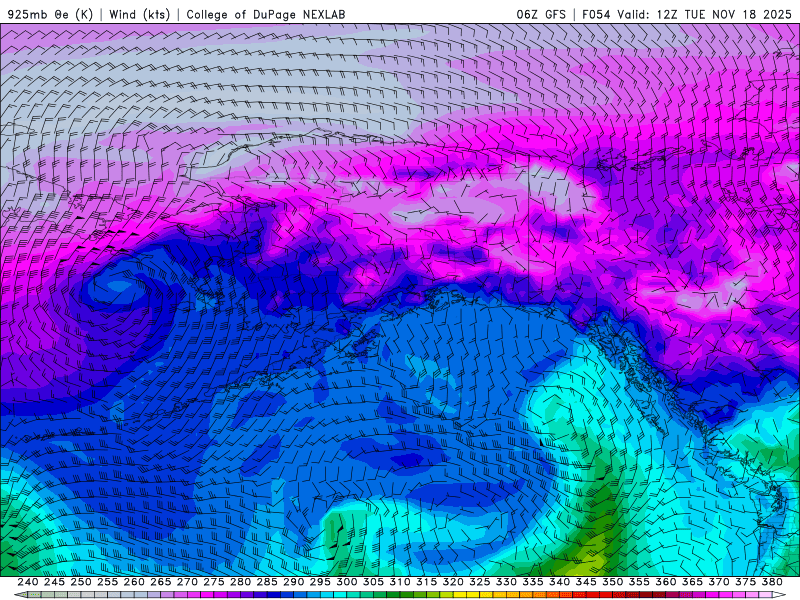Click the 300 colorbar label
800x600 pixels.
[346, 582]
